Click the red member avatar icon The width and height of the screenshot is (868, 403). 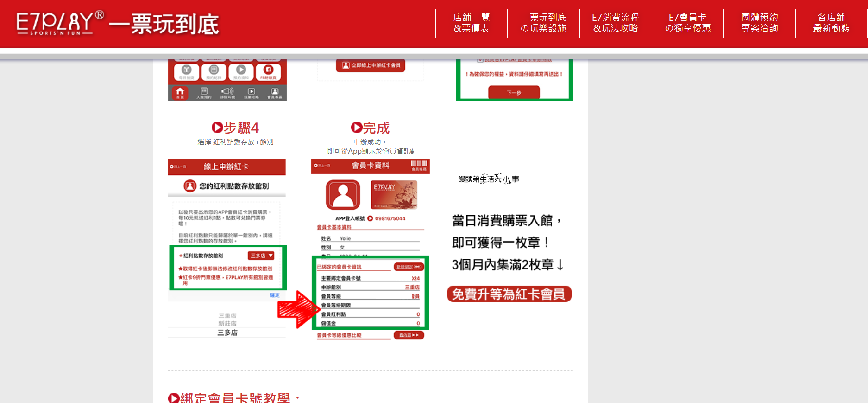point(343,195)
